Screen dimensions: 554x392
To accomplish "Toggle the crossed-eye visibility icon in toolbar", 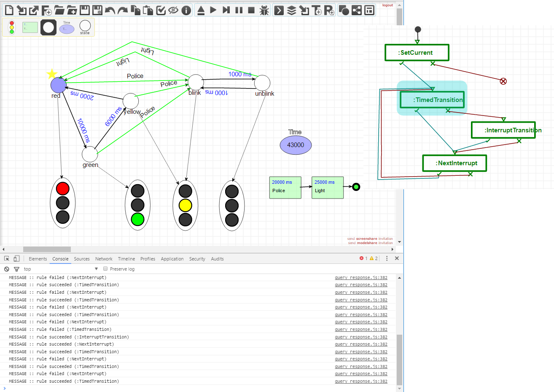I will click(x=173, y=10).
